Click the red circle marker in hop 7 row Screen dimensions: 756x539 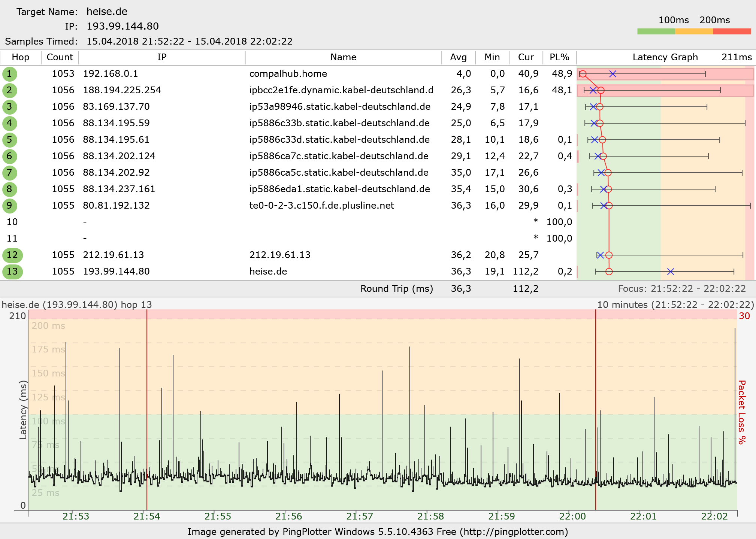(x=608, y=173)
